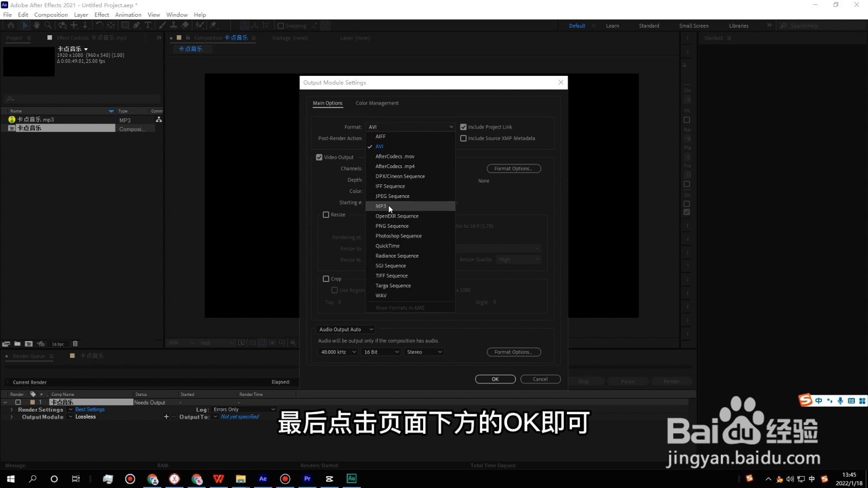The image size is (868, 488).
Task: Select the Selection tool in toolbar
Action: 25,25
